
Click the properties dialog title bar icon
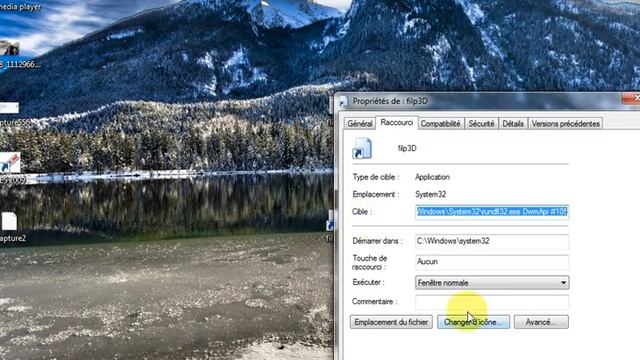[343, 101]
